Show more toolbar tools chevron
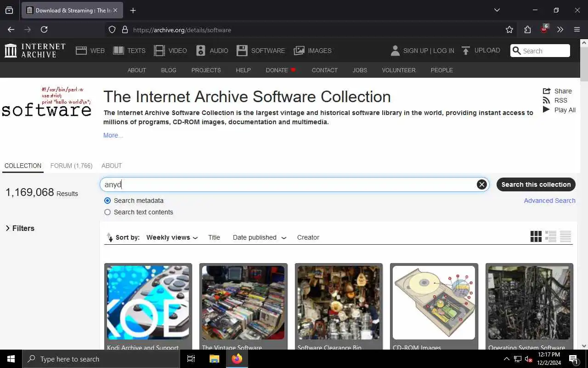The height and width of the screenshot is (368, 588). tap(560, 29)
